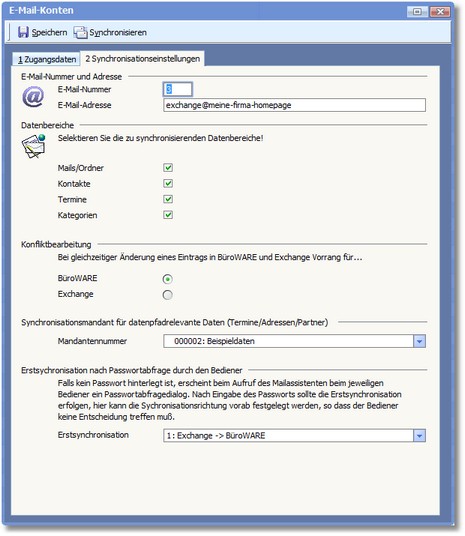This screenshot has height=536, width=465.
Task: Click the Synchronisieren toolbar icon
Action: coord(80,32)
